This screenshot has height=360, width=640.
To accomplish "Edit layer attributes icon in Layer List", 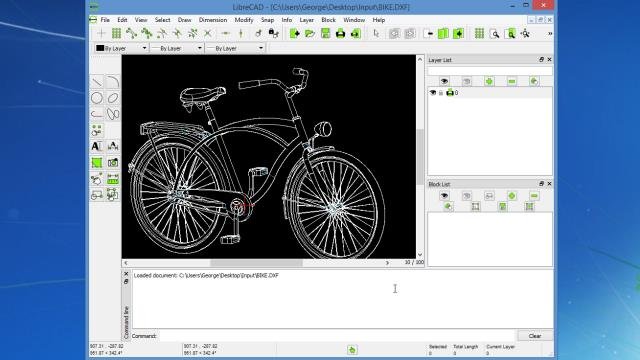I will pos(534,81).
